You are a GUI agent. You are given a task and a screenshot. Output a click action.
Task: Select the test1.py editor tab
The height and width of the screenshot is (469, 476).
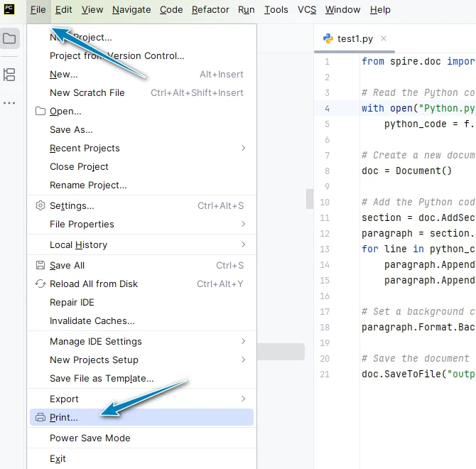[355, 38]
